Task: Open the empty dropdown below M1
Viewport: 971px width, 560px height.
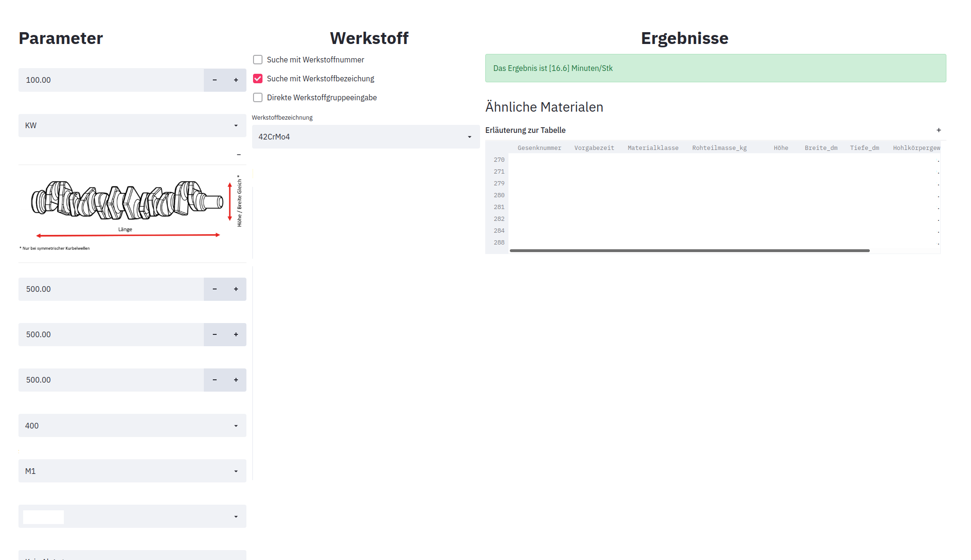Action: [x=132, y=516]
